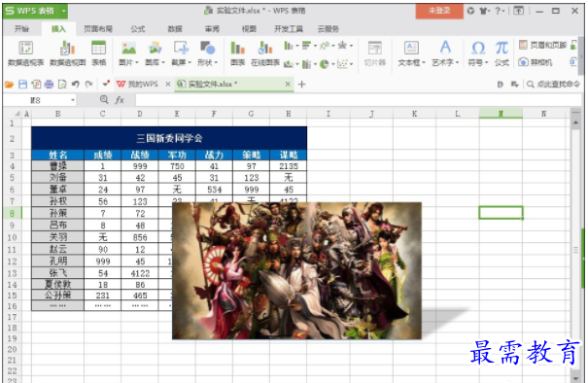Screen dimensions: 588x383
Task: Insert a 图表 chart
Action: pos(237,53)
